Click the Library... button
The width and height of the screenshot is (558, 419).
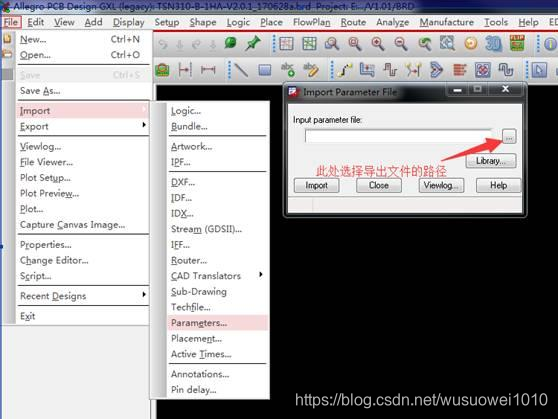pos(491,161)
